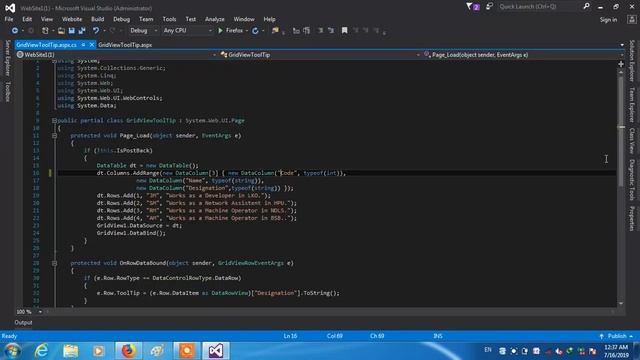Open the Analyze menu
Image resolution: width=640 pixels, height=360 pixels.
click(215, 19)
